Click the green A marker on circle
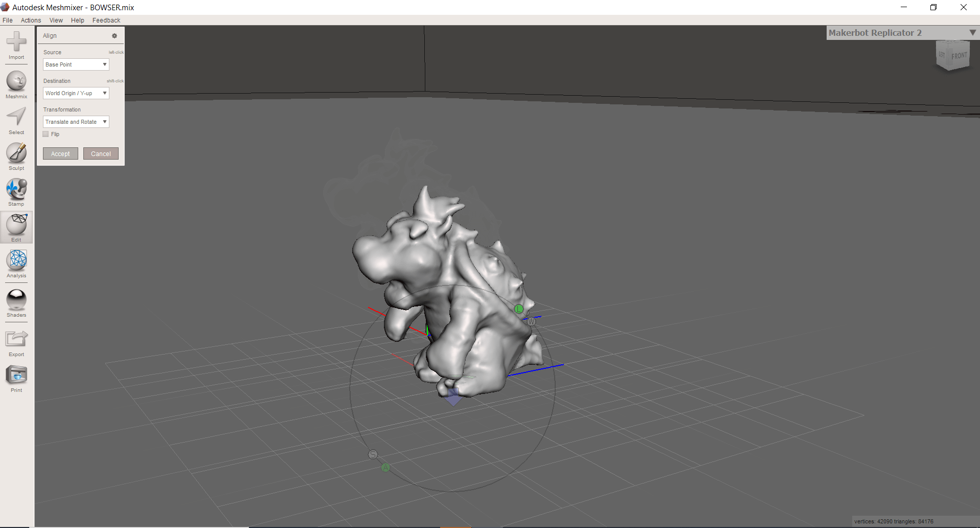Viewport: 980px width, 528px height. (386, 467)
